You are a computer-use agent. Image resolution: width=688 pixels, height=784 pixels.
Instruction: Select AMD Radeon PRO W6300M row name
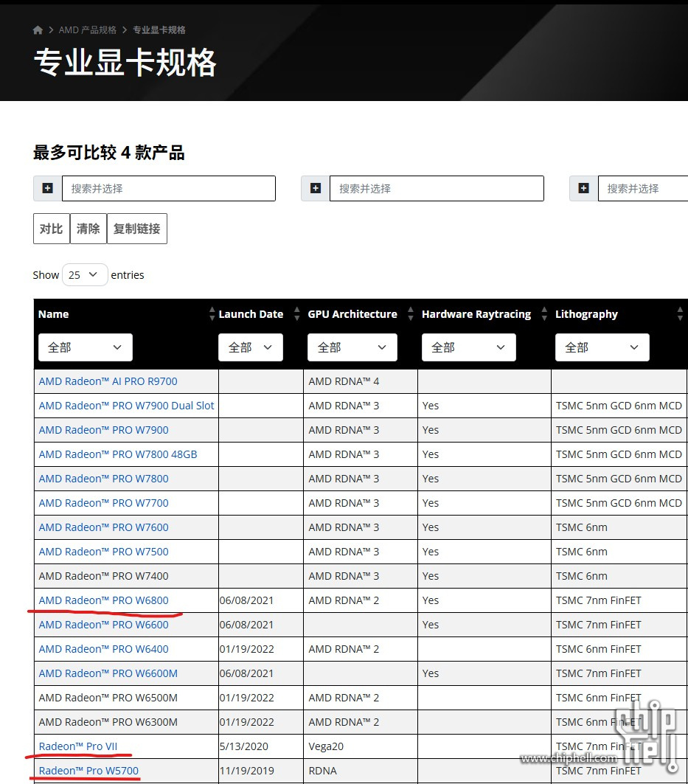(108, 722)
